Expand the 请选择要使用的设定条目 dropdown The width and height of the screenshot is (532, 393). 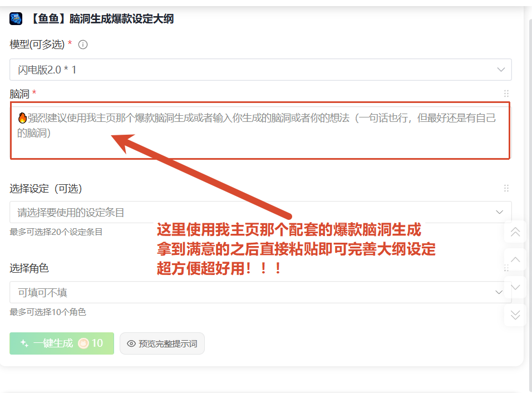[260, 212]
